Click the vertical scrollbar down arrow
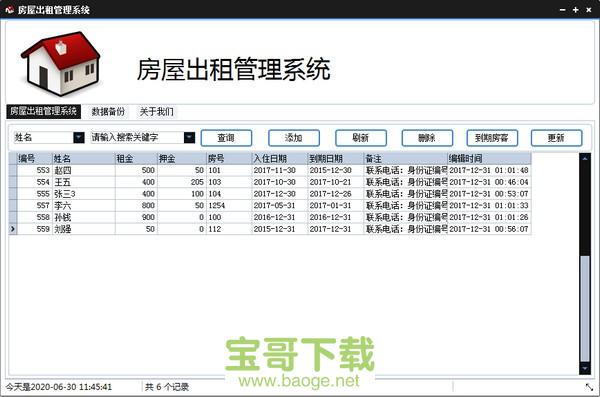The height and width of the screenshot is (397, 600). 585,369
